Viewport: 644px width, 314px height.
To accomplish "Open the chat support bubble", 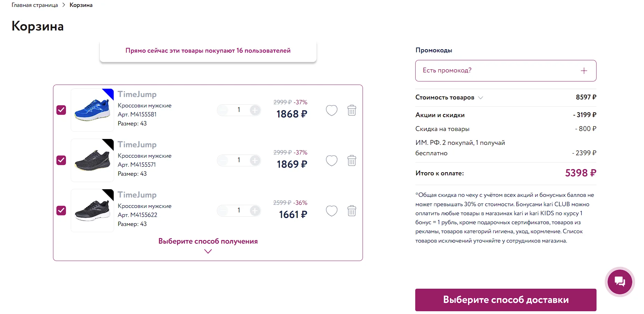I will click(x=619, y=281).
